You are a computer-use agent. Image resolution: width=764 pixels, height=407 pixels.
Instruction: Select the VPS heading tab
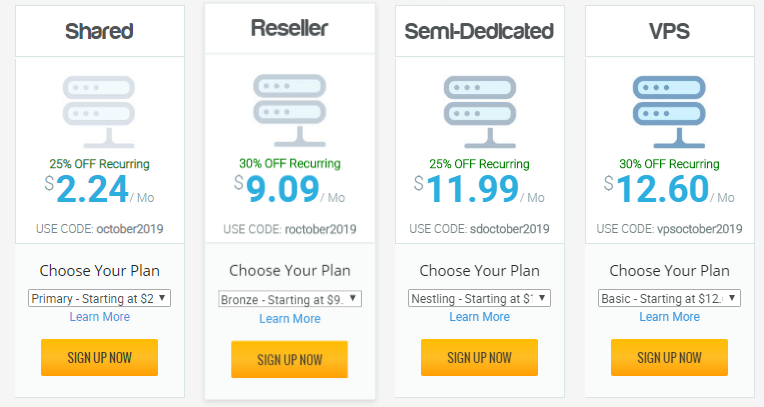pos(669,31)
